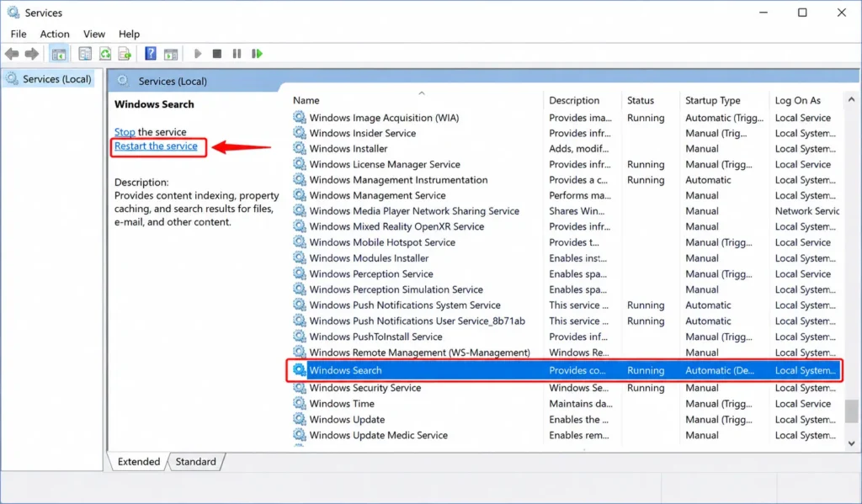Click Running status of Windows Security Service
The width and height of the screenshot is (862, 504).
[646, 388]
